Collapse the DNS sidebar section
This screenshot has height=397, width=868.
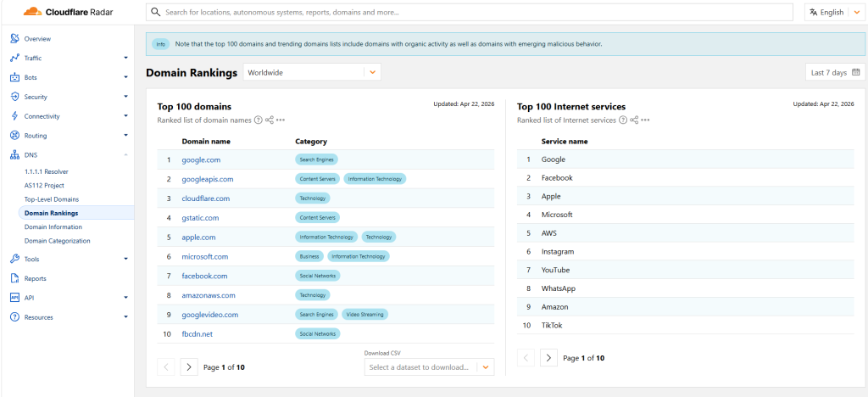point(125,155)
